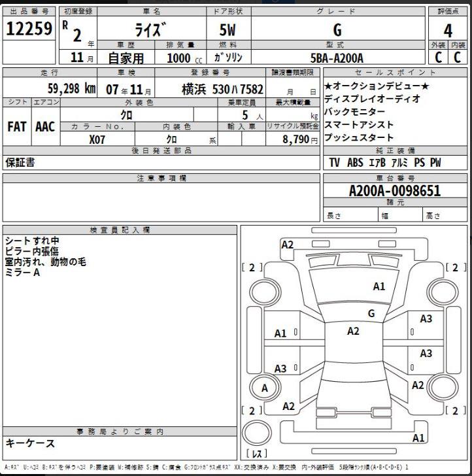
Task: Select the inspector note ピラー内張傷
Action: (x=32, y=251)
